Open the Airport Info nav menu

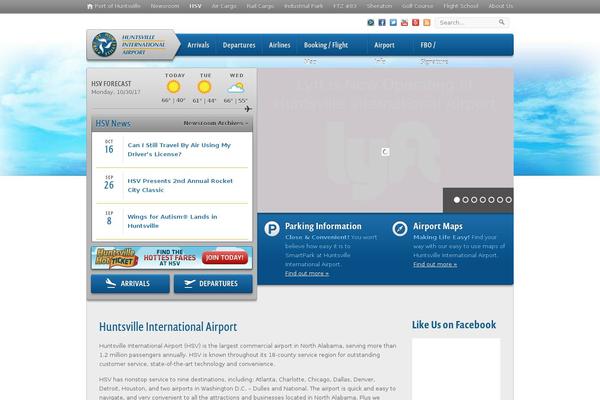tap(385, 45)
